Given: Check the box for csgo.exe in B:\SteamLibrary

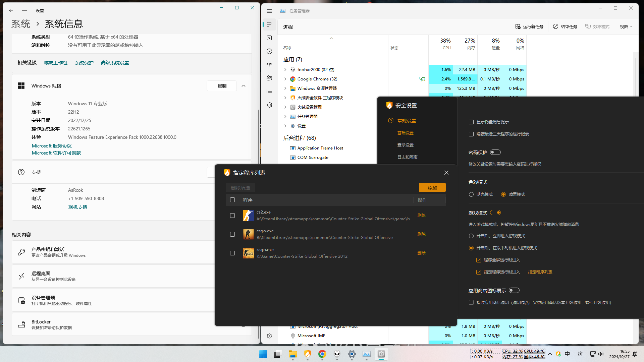Looking at the screenshot, I should pos(232,234).
